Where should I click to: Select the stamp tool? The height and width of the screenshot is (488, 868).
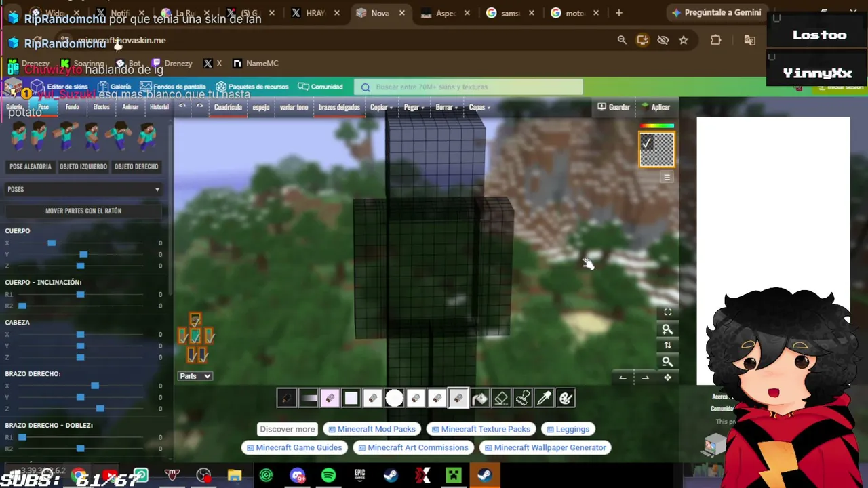[523, 399]
